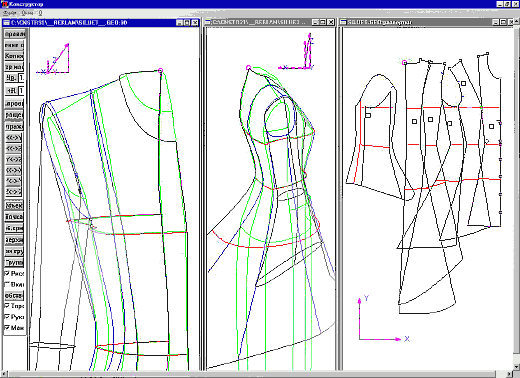Open the Окно menu in the menu bar
This screenshot has height=378, width=520.
27,13
